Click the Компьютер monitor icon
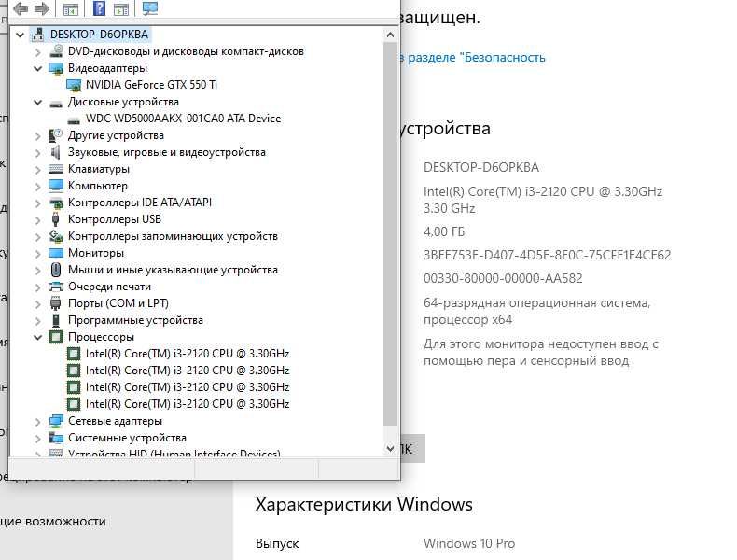 (56, 186)
